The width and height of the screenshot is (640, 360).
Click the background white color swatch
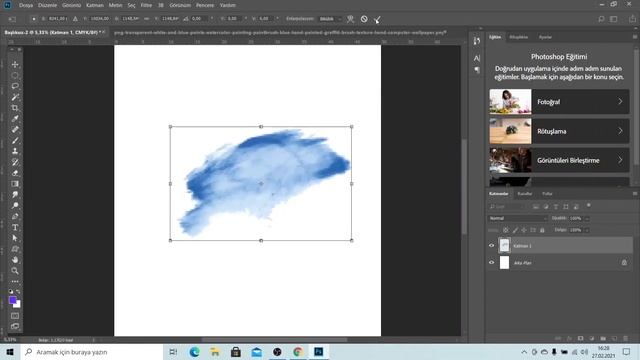coord(18,305)
